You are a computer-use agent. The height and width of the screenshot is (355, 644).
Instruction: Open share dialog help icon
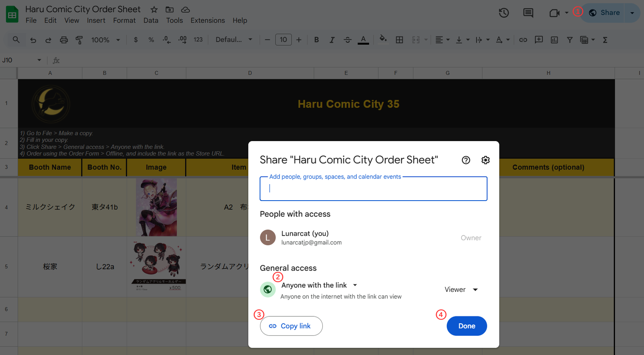(466, 160)
